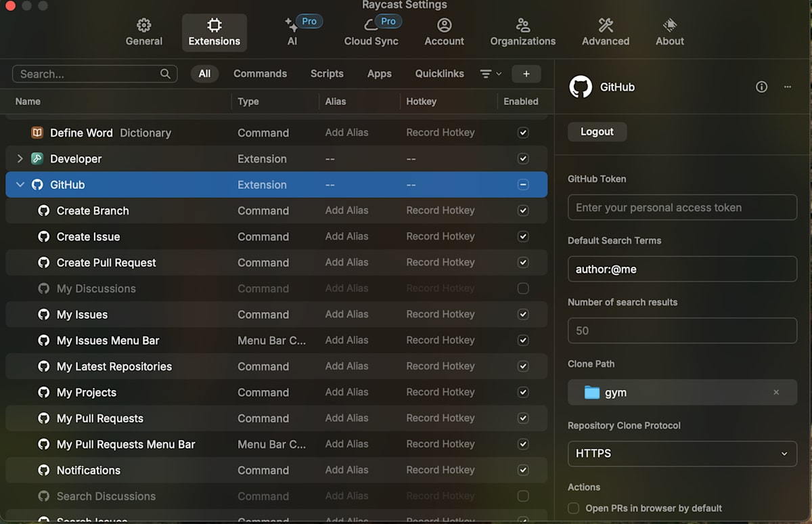
Task: Click the Create Branch GitHub icon
Action: 43,211
